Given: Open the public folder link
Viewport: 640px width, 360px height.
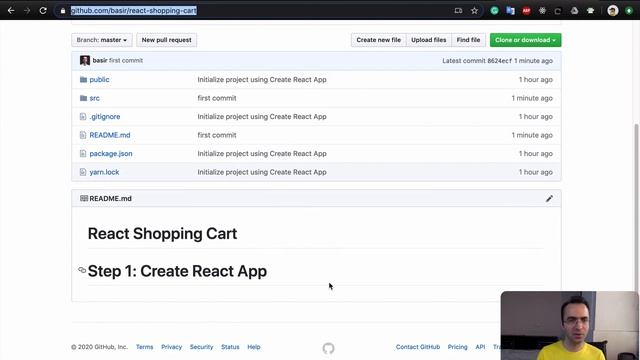Looking at the screenshot, I should [99, 80].
